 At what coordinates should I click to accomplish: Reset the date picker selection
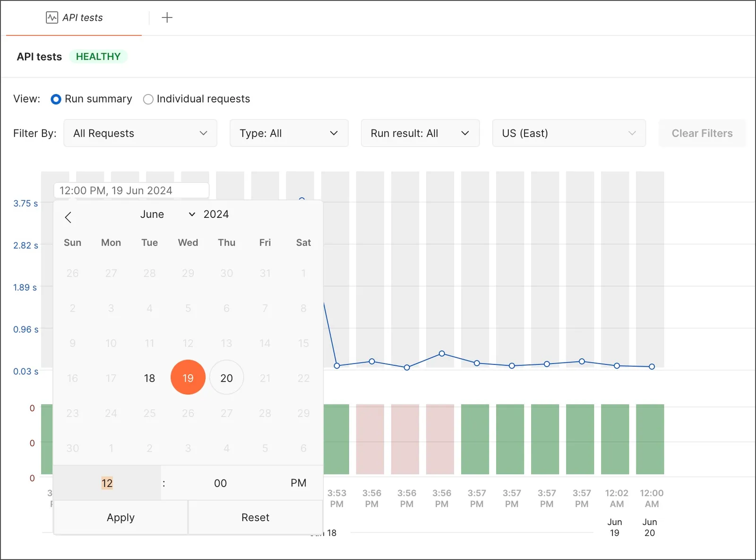[255, 517]
